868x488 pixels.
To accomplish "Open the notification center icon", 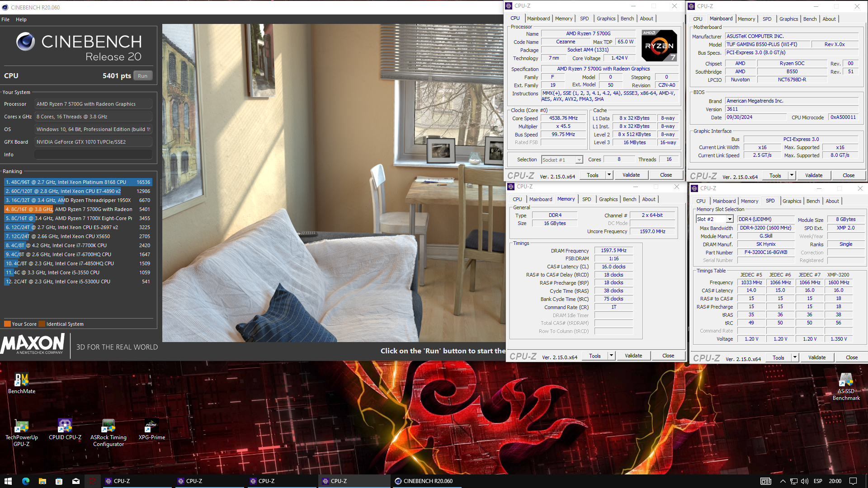I will [853, 481].
